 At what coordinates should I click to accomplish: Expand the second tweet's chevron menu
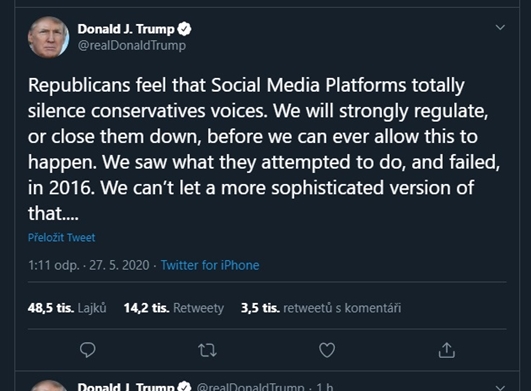click(500, 387)
